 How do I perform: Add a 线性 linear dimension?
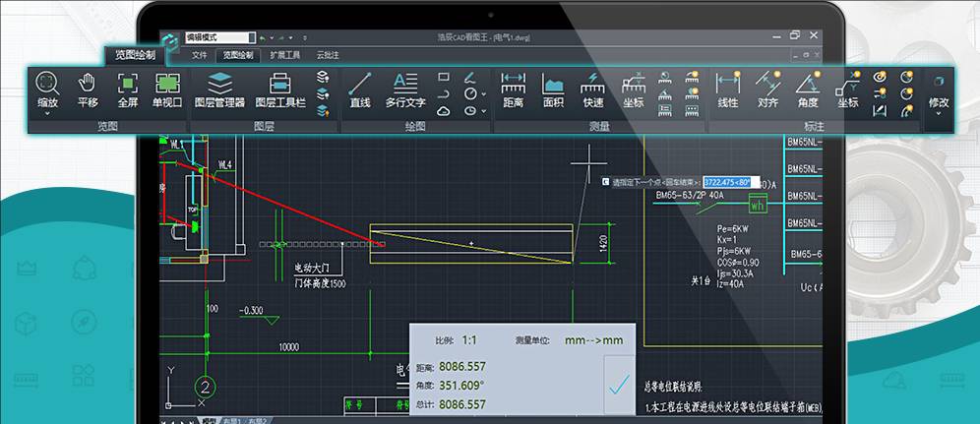pyautogui.click(x=728, y=90)
